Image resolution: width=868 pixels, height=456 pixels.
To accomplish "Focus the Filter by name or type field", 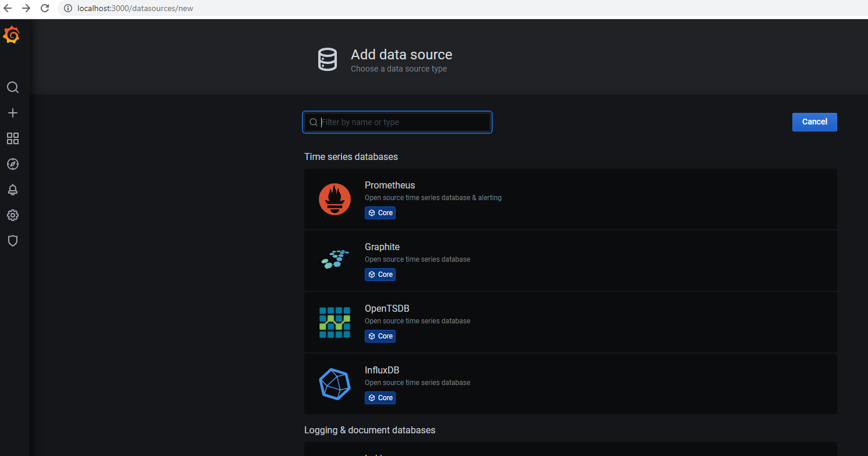I will coord(397,122).
